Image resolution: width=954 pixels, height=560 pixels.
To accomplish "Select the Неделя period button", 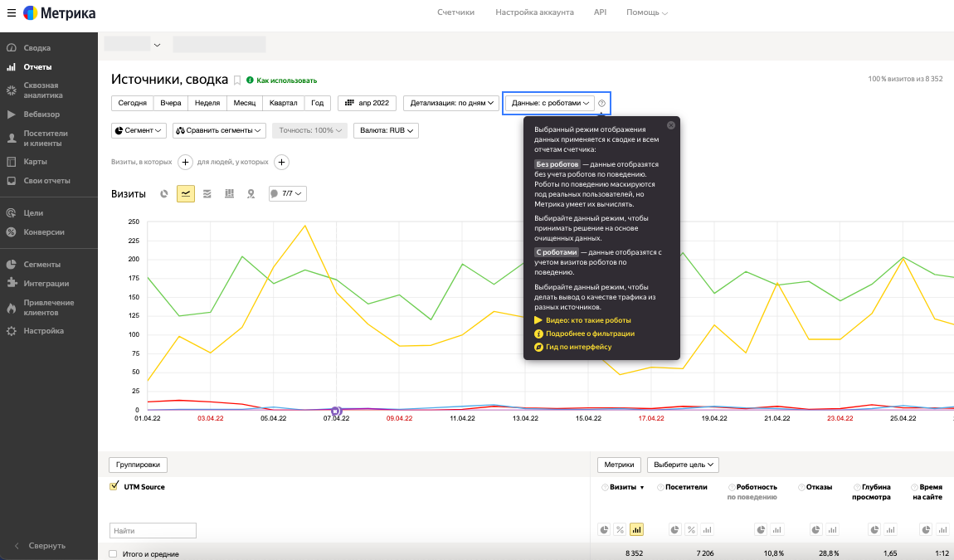I will pos(207,103).
